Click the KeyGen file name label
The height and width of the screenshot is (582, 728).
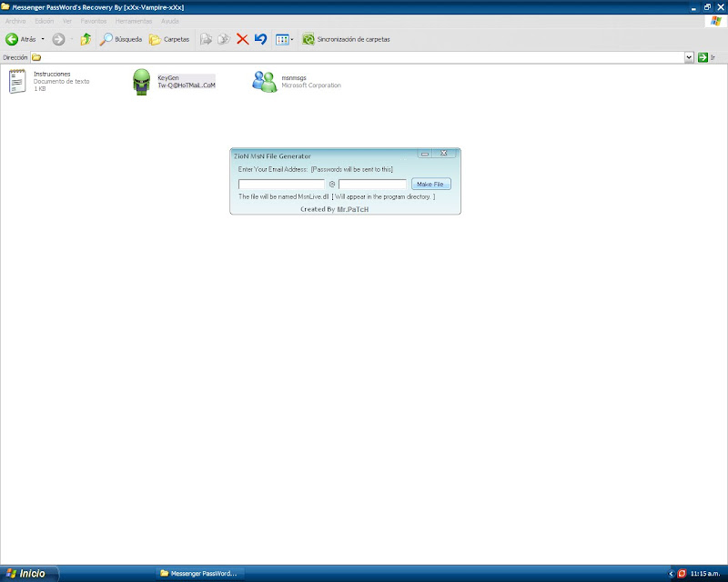pos(168,78)
